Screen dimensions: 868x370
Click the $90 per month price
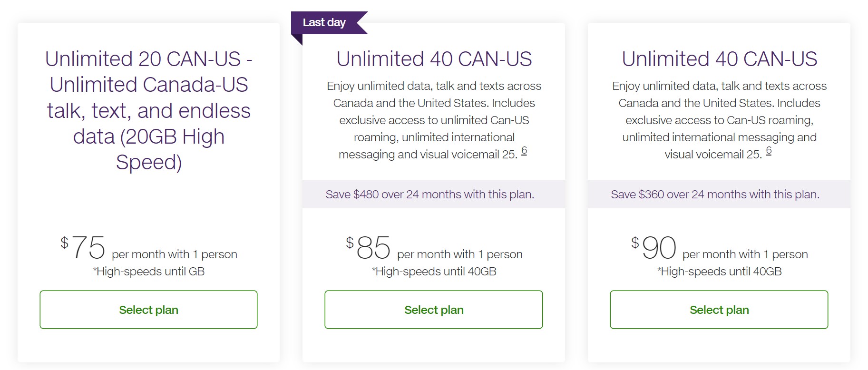click(659, 248)
